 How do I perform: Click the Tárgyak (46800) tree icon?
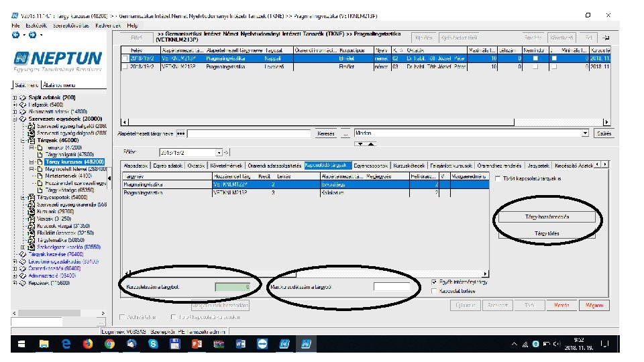tap(32, 140)
